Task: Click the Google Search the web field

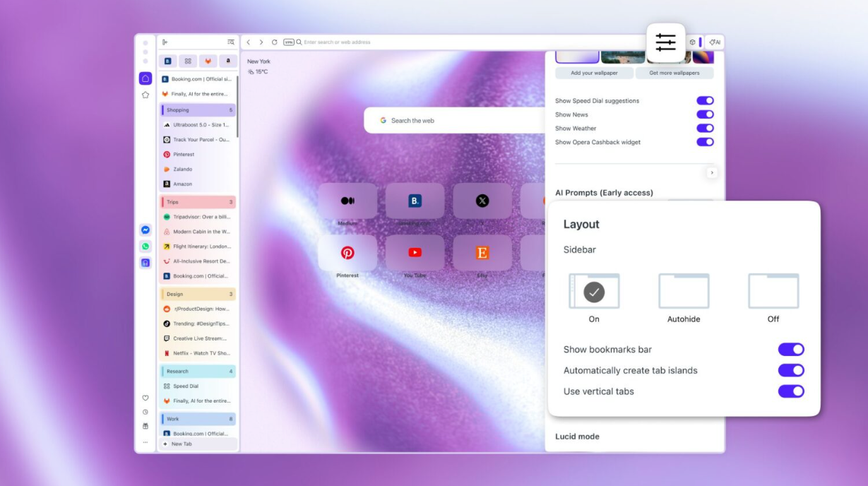Action: [x=456, y=120]
